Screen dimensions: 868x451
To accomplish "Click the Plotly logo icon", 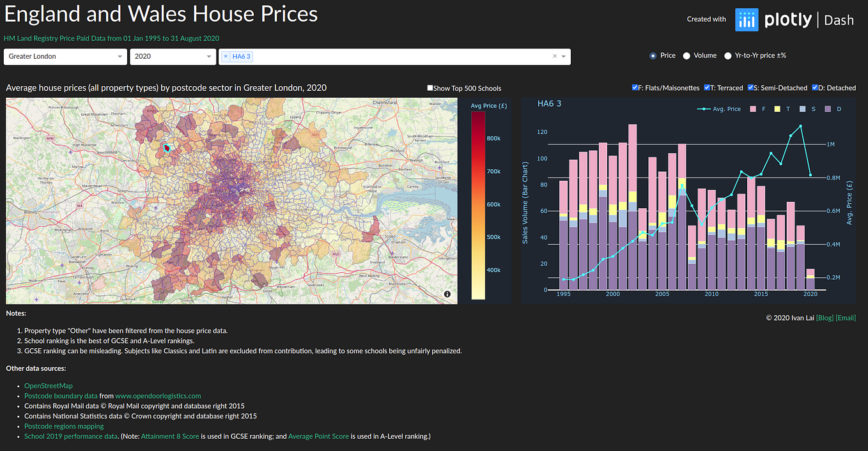I will (746, 20).
